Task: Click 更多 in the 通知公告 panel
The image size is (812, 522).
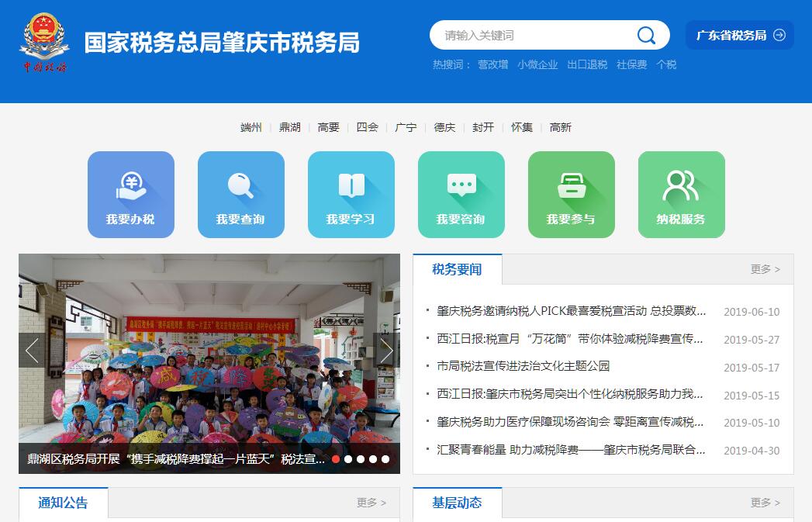Action: (x=371, y=503)
